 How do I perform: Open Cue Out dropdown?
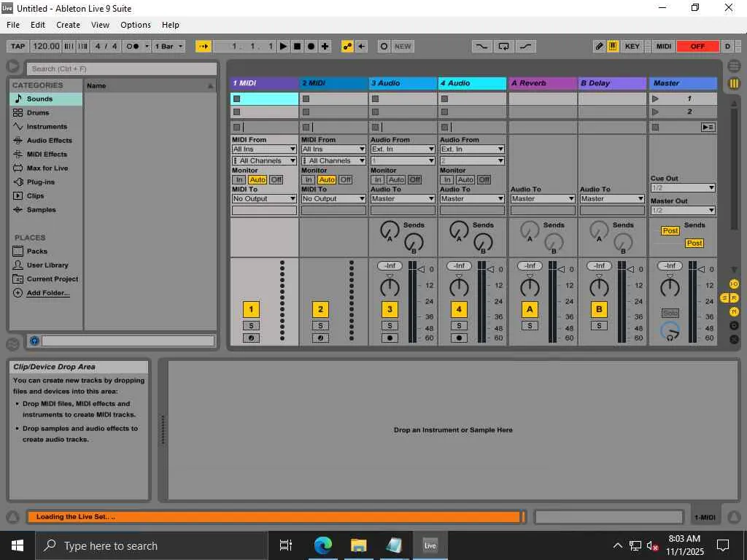[x=683, y=187]
